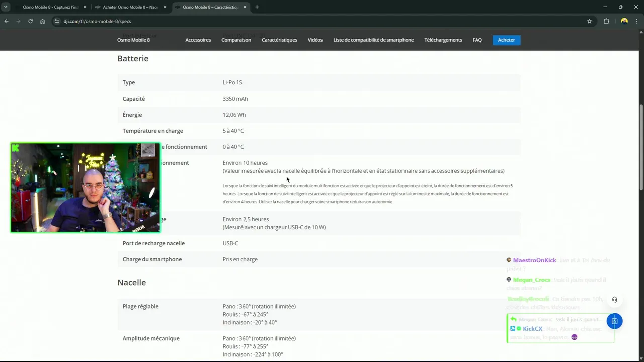Go back to previous page
644x362 pixels.
point(7,21)
